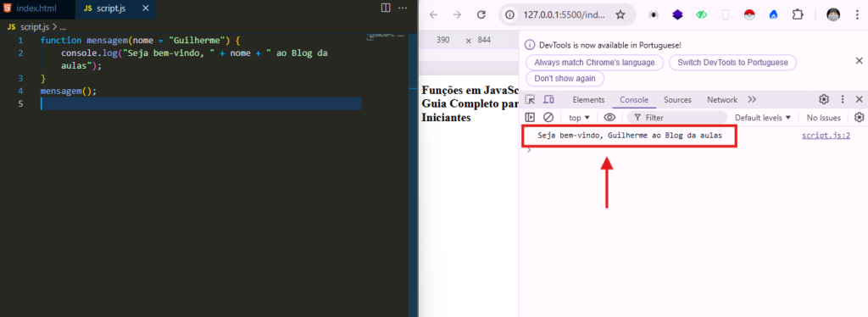This screenshot has width=868, height=317.
Task: Click the console Filter input field
Action: coord(677,117)
